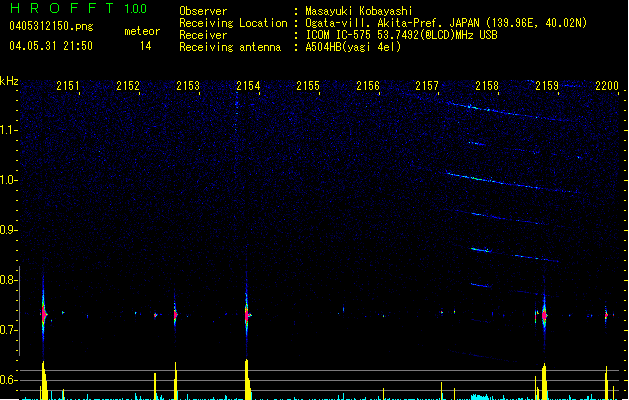
Task: Click the strong meteor echo at 2159
Action: pyautogui.click(x=544, y=315)
